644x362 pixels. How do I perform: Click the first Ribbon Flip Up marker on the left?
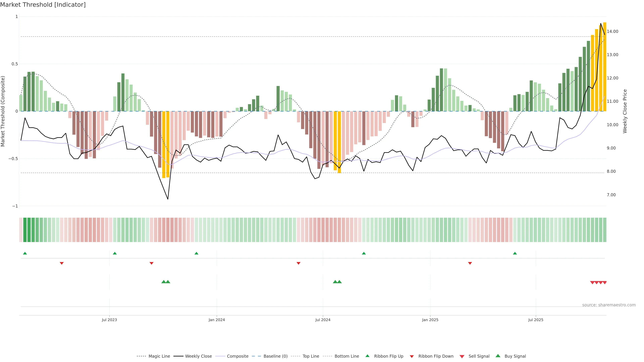[x=25, y=253]
